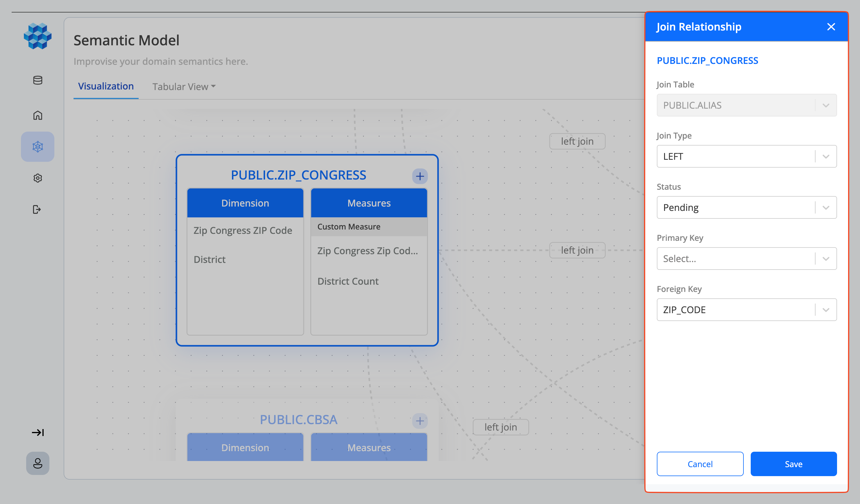Viewport: 860px width, 504px height.
Task: Open the Join Type dropdown
Action: point(746,156)
